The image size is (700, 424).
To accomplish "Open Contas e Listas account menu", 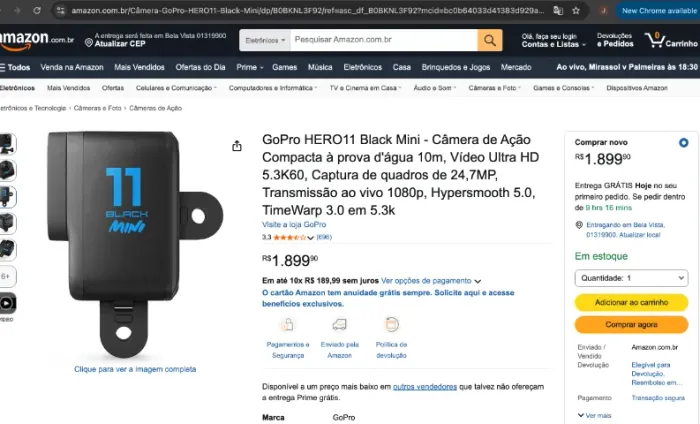I will [x=553, y=40].
